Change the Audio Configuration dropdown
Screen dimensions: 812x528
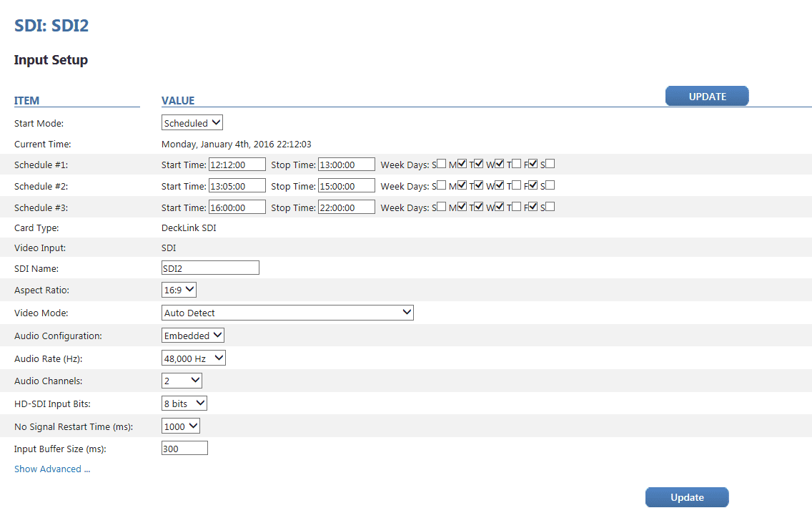[x=193, y=336]
